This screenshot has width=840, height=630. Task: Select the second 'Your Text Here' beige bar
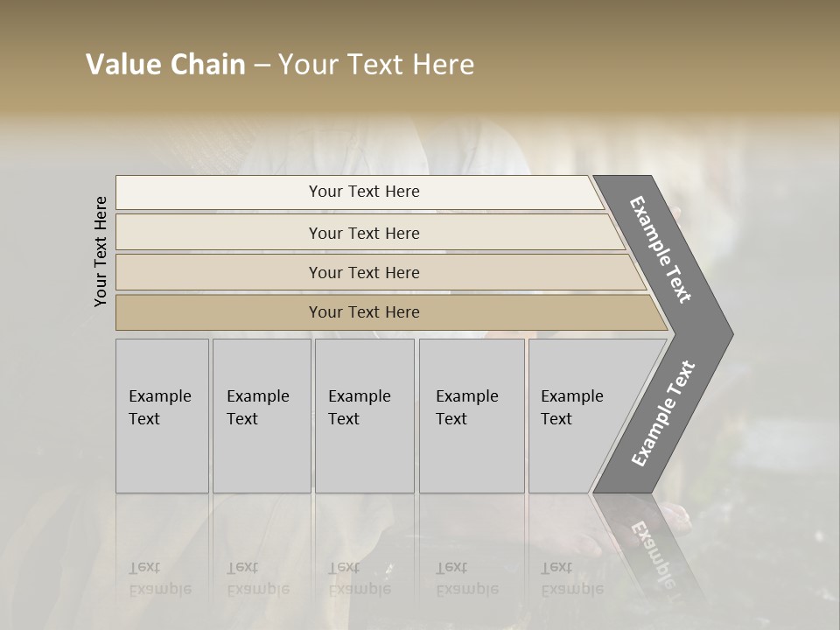(x=370, y=232)
